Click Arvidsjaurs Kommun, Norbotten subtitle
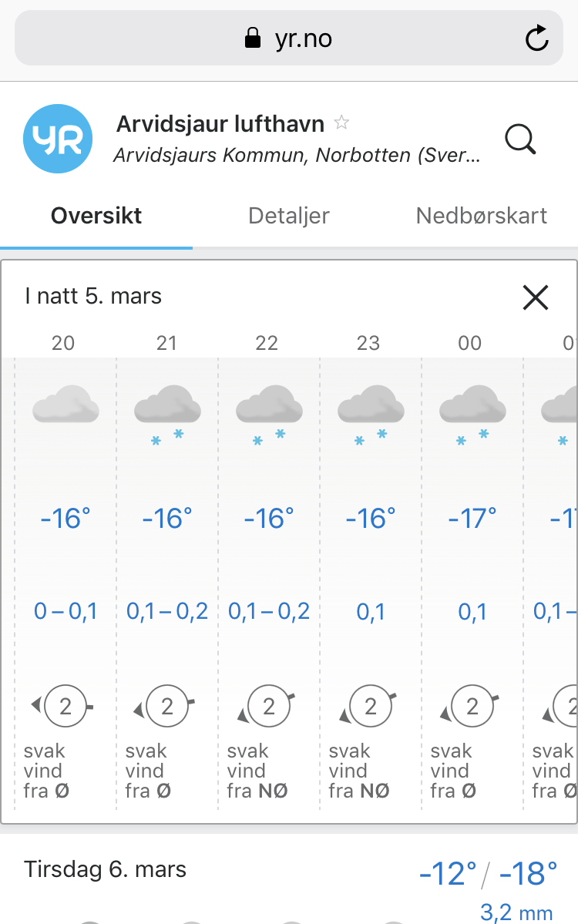The image size is (578, 924). click(297, 155)
